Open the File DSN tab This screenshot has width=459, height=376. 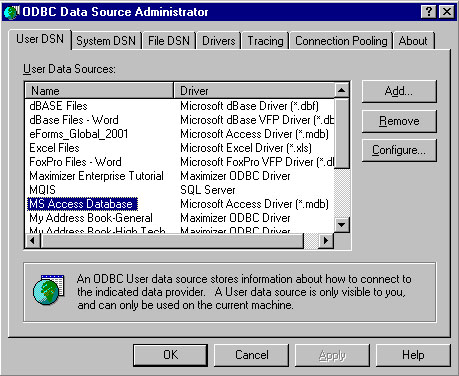(169, 41)
